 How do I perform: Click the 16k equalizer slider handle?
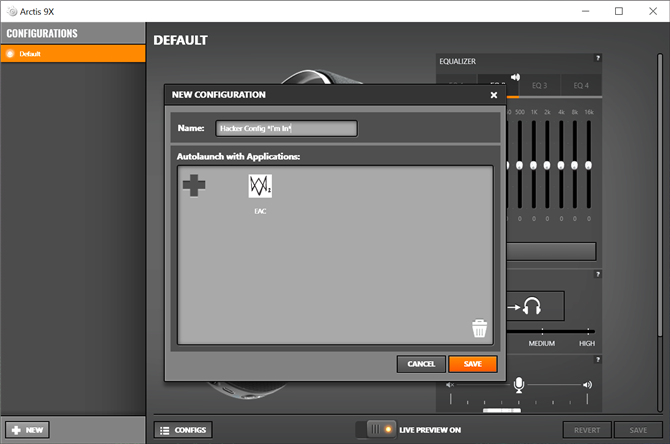pos(588,165)
